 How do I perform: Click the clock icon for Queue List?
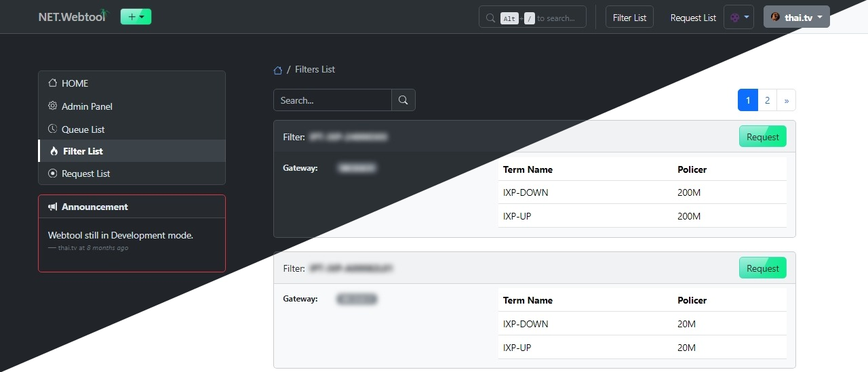pos(53,129)
